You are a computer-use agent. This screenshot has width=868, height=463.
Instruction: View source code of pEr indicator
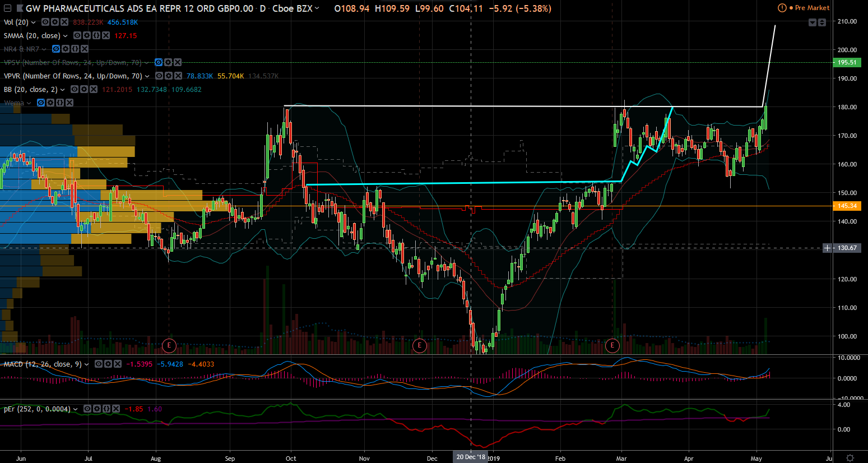(106, 409)
